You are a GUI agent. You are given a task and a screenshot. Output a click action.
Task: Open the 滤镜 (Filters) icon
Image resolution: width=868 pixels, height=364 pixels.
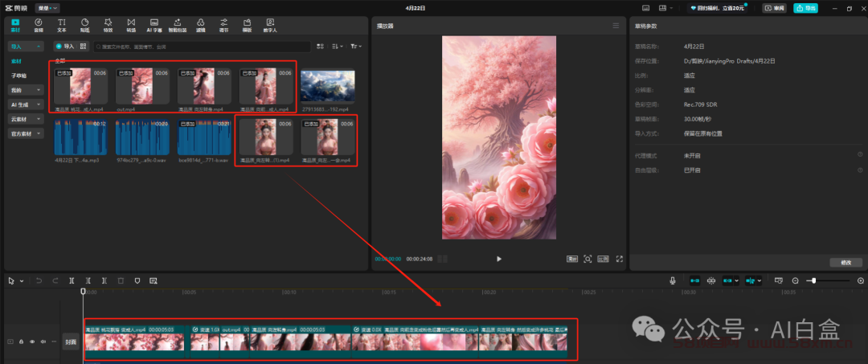tap(201, 25)
